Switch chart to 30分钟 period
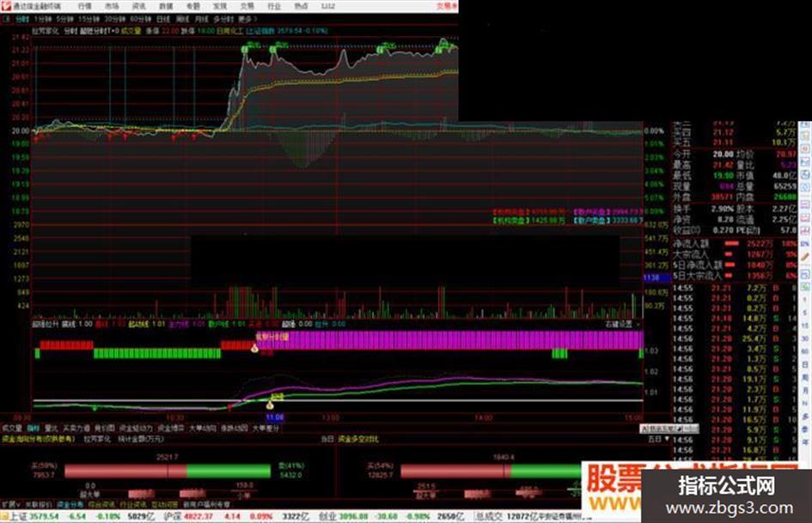The image size is (812, 523). (x=114, y=19)
